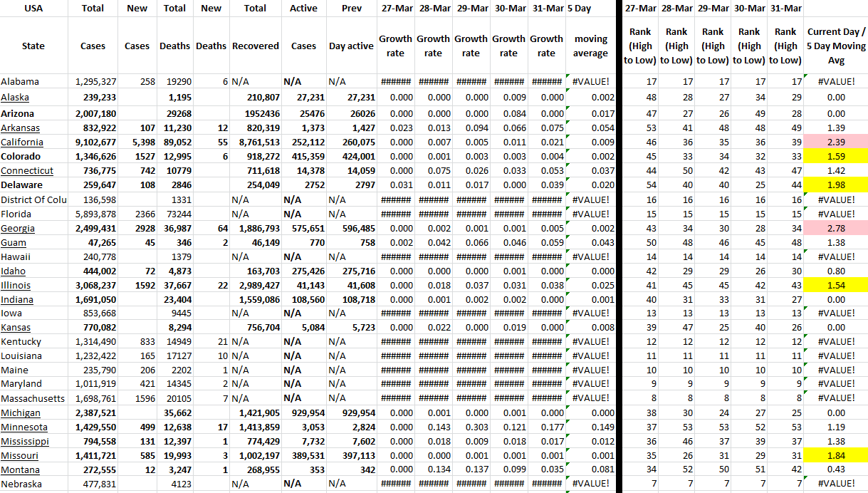Follow the Georgia state link
The height and width of the screenshot is (493, 868).
click(x=18, y=228)
